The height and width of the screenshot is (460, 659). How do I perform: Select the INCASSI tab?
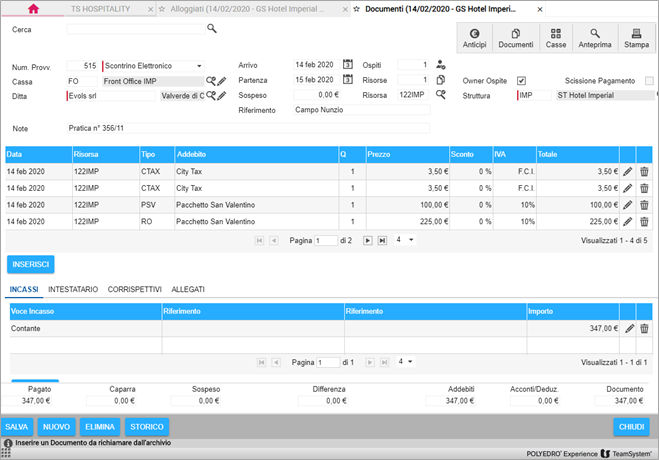(x=24, y=289)
